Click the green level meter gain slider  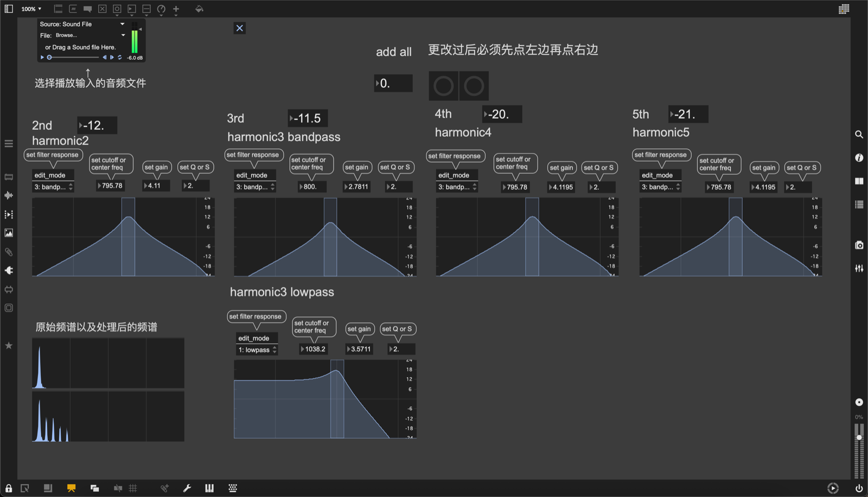coord(135,39)
